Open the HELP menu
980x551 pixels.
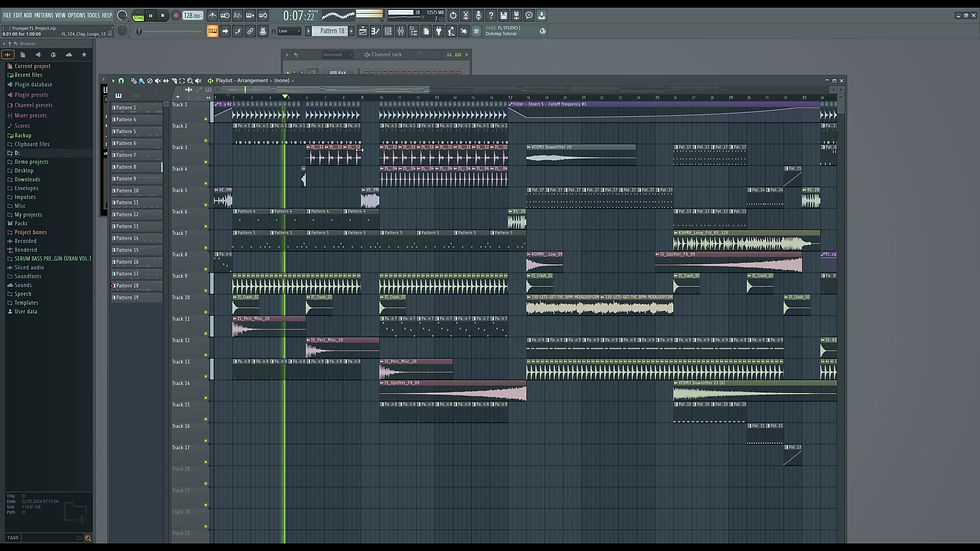(107, 15)
